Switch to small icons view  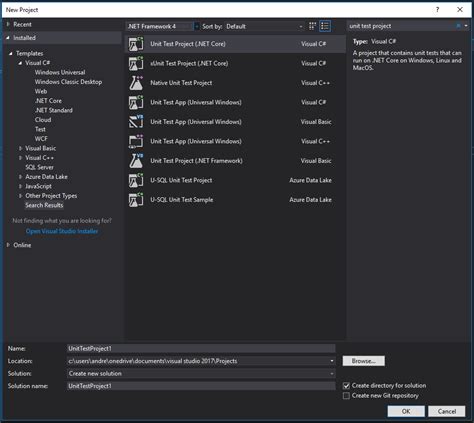point(312,26)
